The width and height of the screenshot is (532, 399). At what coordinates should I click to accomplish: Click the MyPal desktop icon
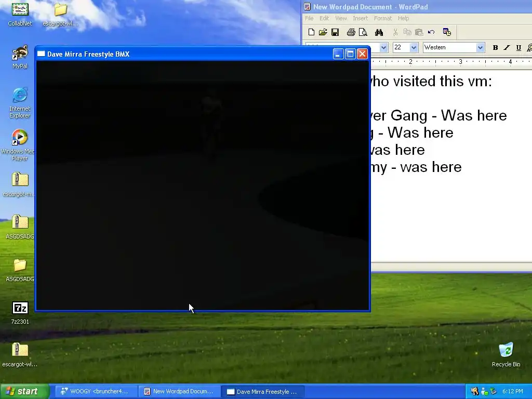click(20, 57)
